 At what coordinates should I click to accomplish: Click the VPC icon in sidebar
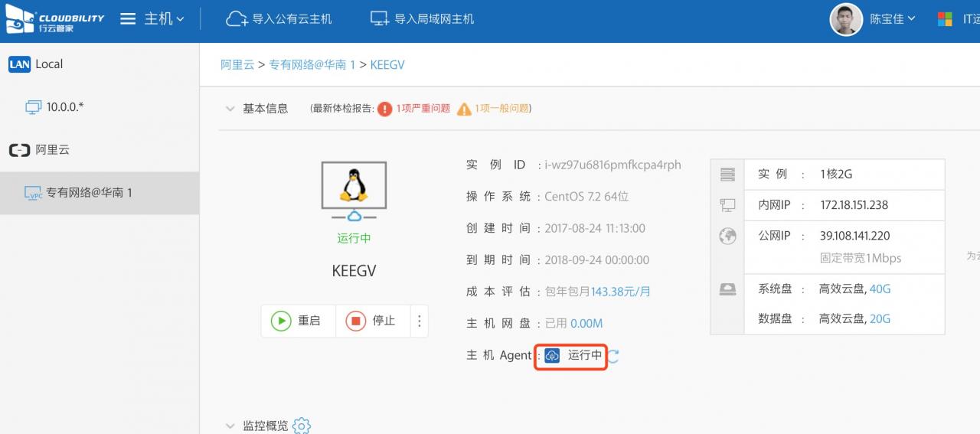33,193
